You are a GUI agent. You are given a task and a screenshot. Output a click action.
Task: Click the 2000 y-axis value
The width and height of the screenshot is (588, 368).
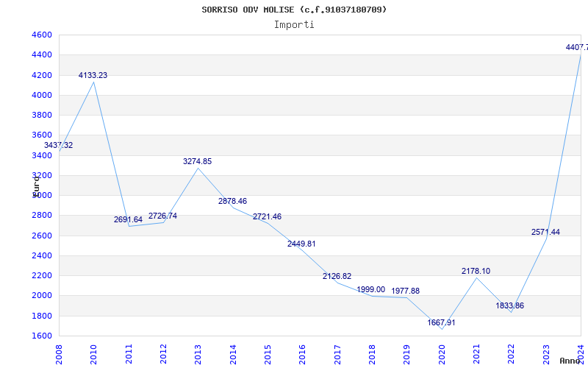(x=42, y=296)
